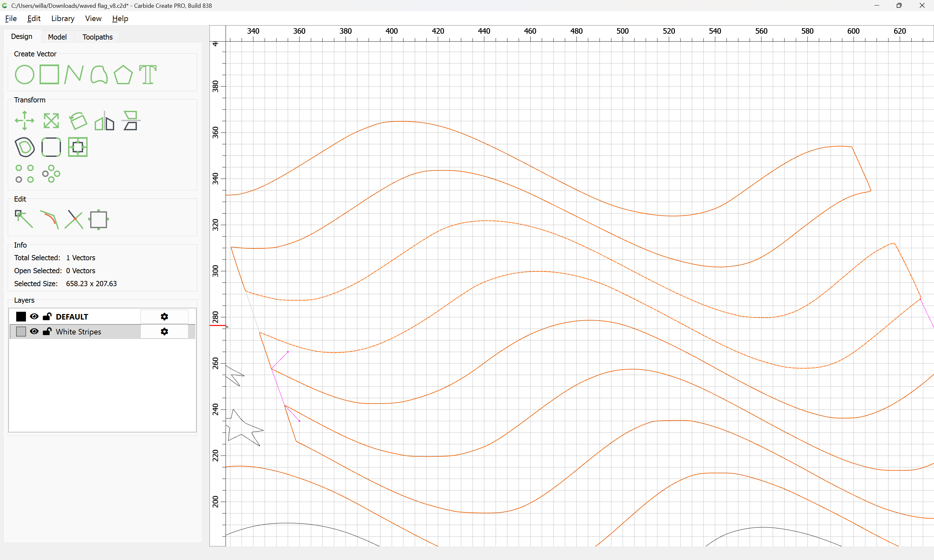
Task: Select the Trim Vectors scissors tool
Action: pos(74,219)
